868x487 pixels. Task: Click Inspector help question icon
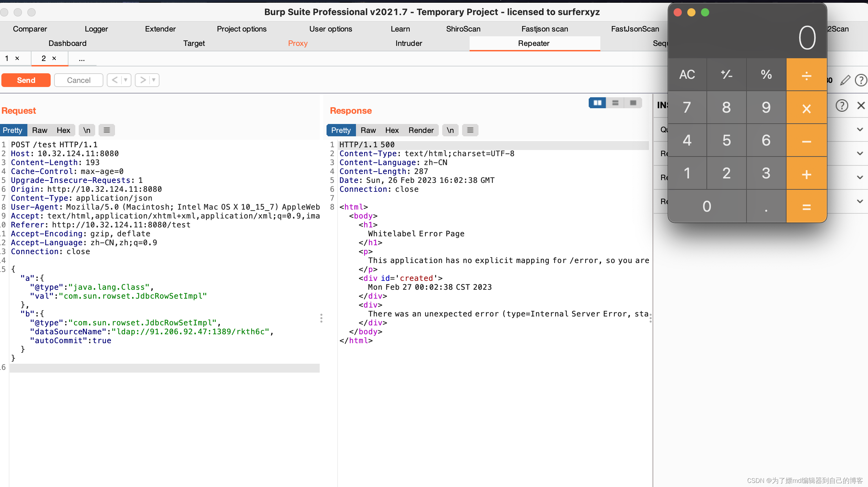pos(842,105)
